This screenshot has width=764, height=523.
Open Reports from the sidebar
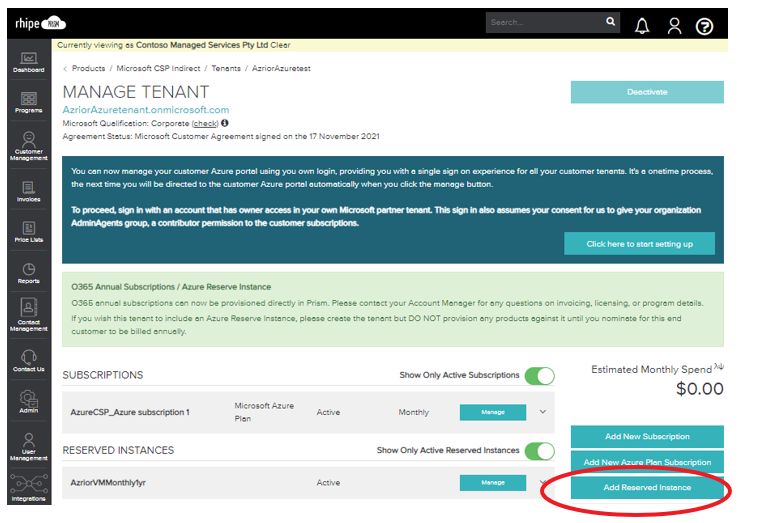pyautogui.click(x=28, y=273)
